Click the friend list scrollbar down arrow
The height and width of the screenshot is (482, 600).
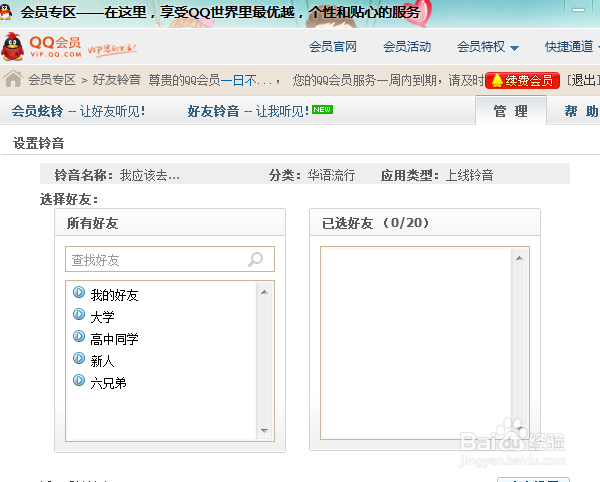264,431
